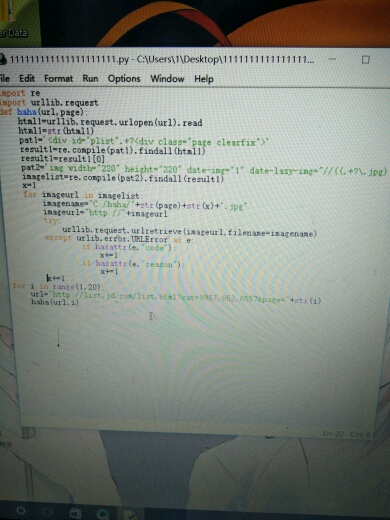This screenshot has width=390, height=520.
Task: Place cursor on 'import urllib.request' line
Action: coord(49,102)
